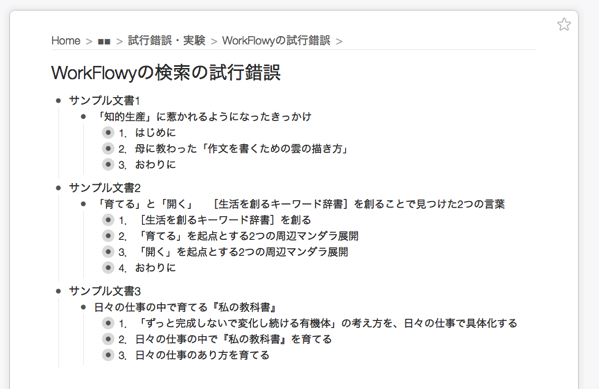Open the WorkFlowyの試行錯誤 breadcrumb link
Viewport: 599px width, 389px height.
[276, 41]
